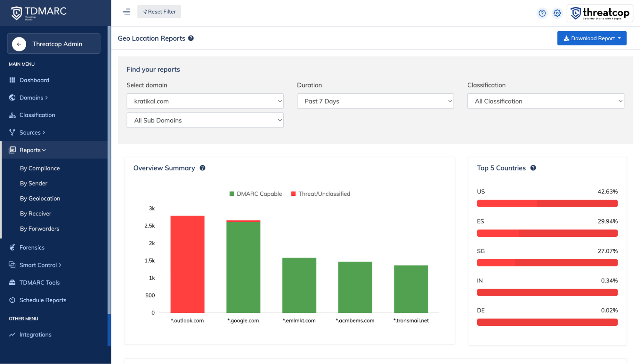Open the kratikal.com domain dropdown

pos(205,101)
